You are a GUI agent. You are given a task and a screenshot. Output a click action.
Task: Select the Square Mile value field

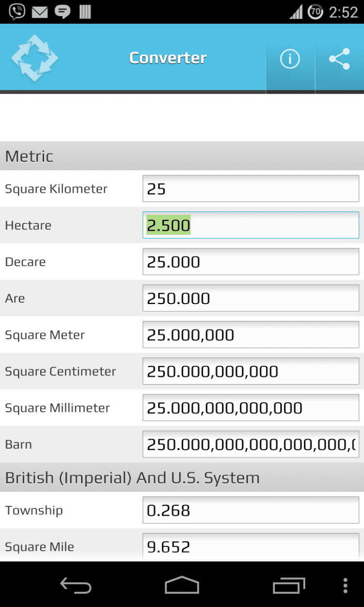250,547
